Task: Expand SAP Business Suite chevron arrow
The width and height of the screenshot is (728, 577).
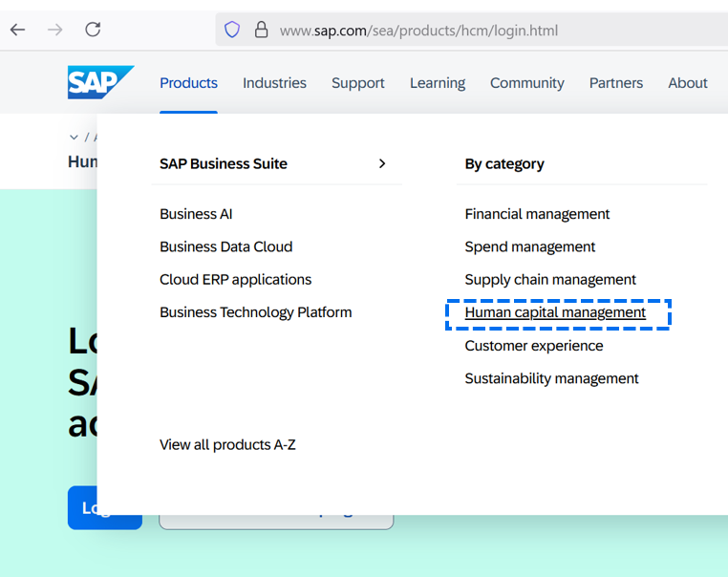Action: (382, 163)
